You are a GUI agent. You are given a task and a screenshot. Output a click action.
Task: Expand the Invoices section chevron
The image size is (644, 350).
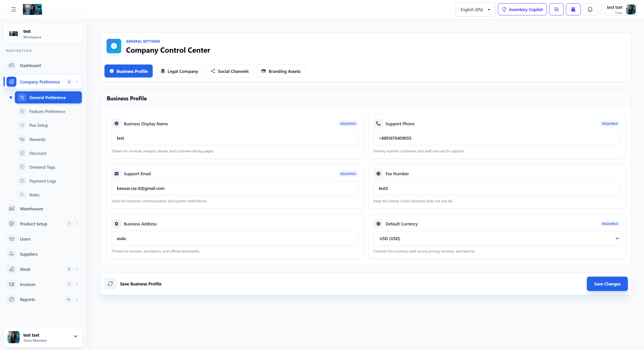(x=77, y=284)
